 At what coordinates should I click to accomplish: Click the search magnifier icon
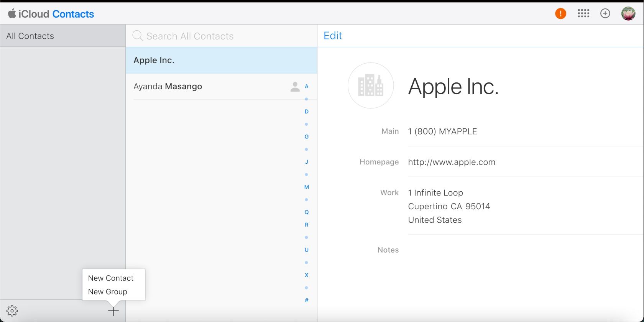[138, 36]
